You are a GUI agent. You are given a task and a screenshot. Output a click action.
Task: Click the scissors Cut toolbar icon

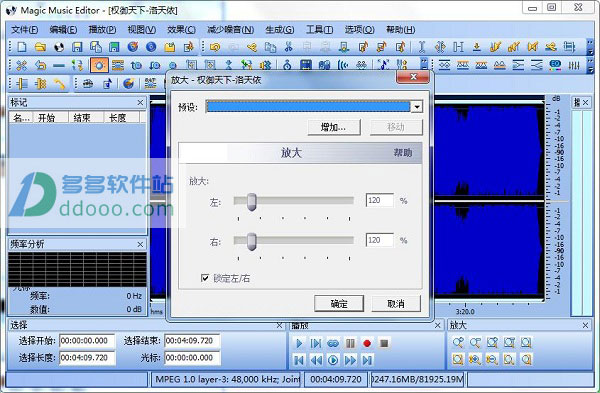click(289, 47)
